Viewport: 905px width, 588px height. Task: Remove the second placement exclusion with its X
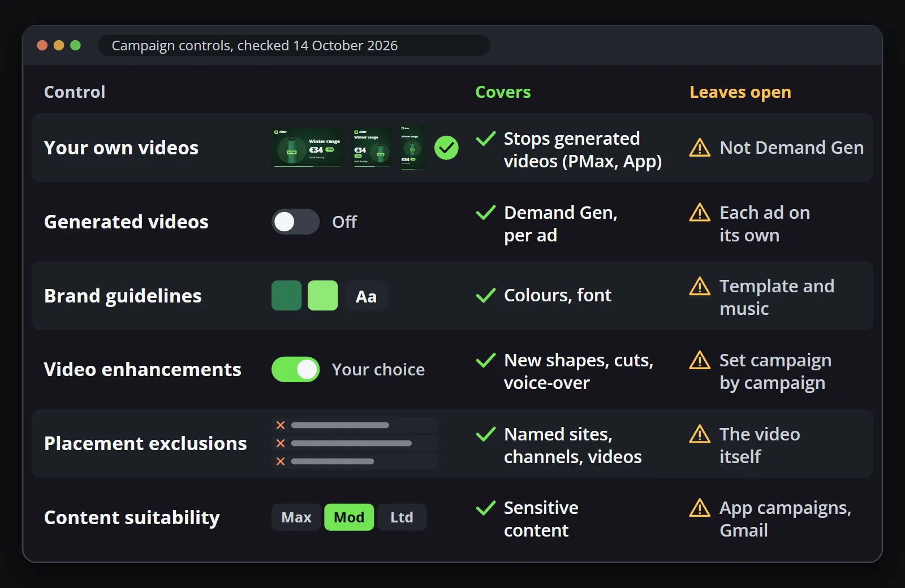tap(281, 443)
